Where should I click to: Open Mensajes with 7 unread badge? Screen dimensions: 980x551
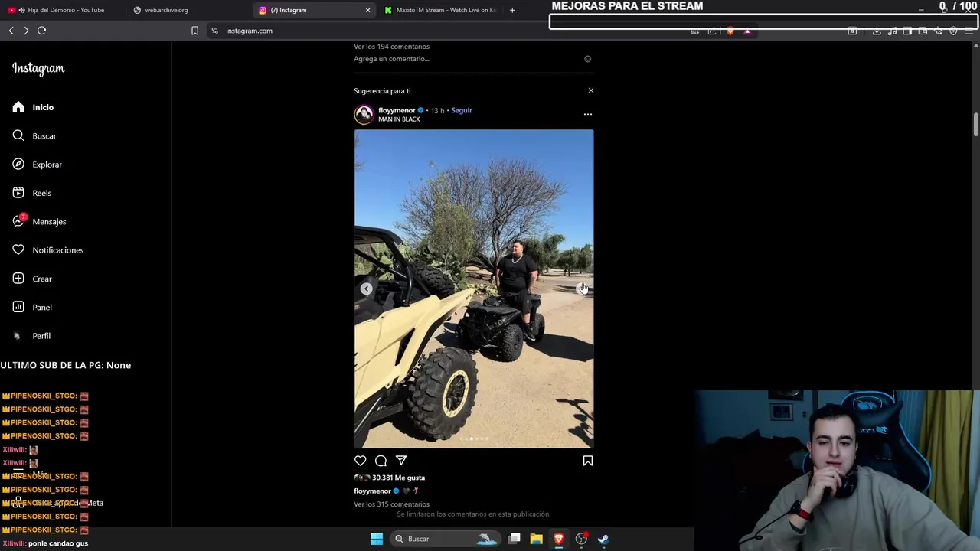39,221
